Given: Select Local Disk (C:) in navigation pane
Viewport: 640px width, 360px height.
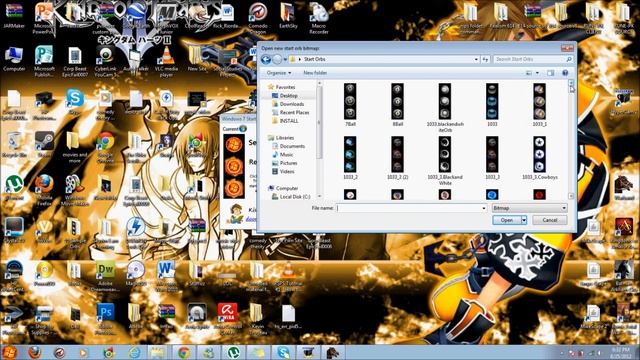Looking at the screenshot, I should tap(295, 197).
